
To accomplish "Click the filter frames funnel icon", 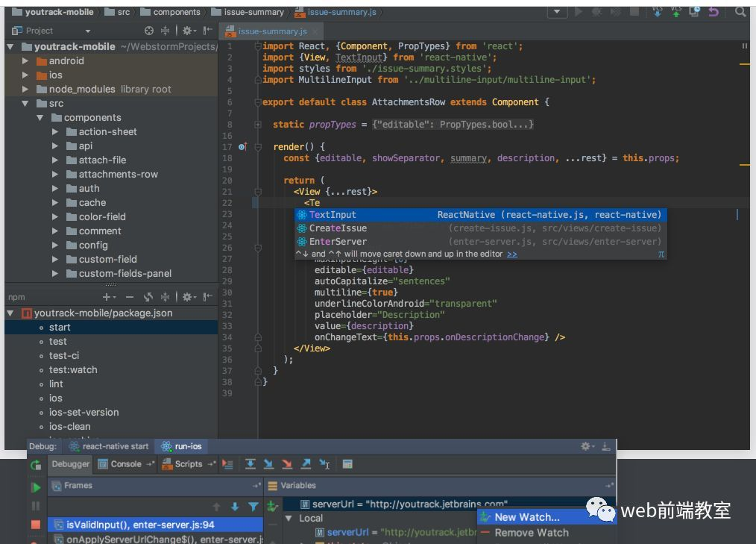I will coord(253,507).
